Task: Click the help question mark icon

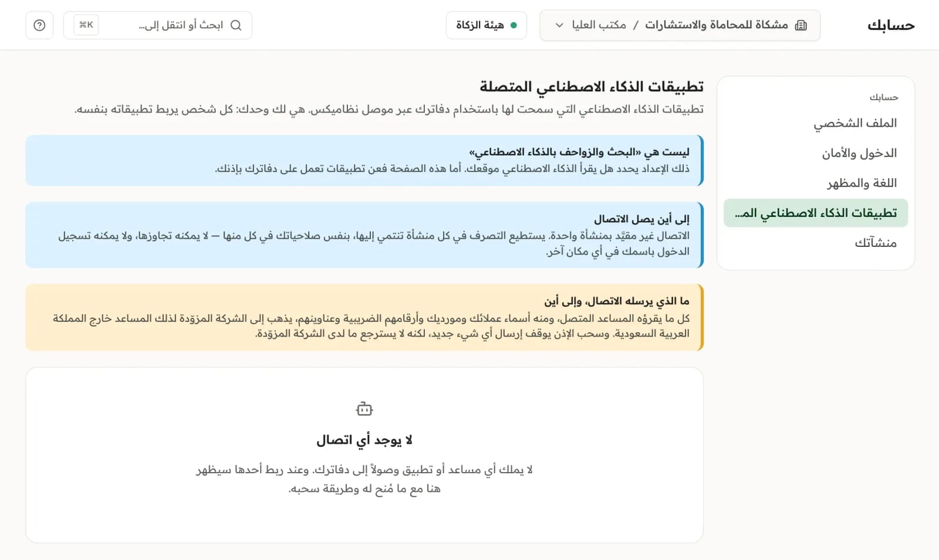Action: tap(39, 25)
